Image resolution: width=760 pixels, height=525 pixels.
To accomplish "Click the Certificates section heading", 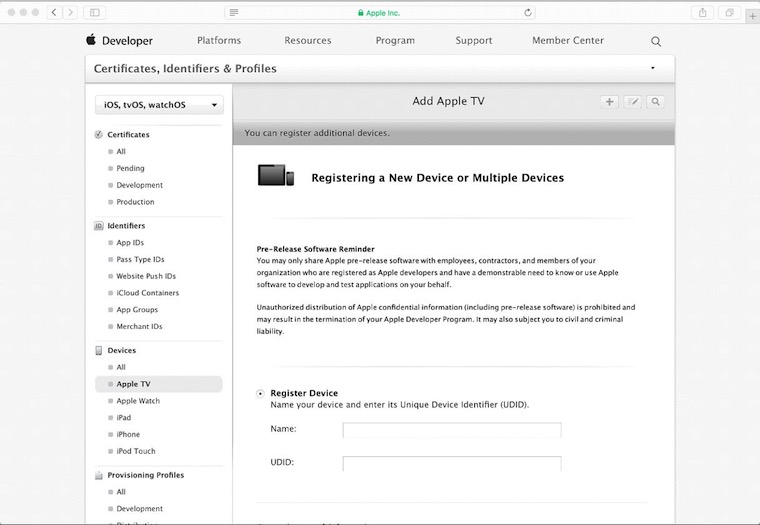I will tap(128, 135).
